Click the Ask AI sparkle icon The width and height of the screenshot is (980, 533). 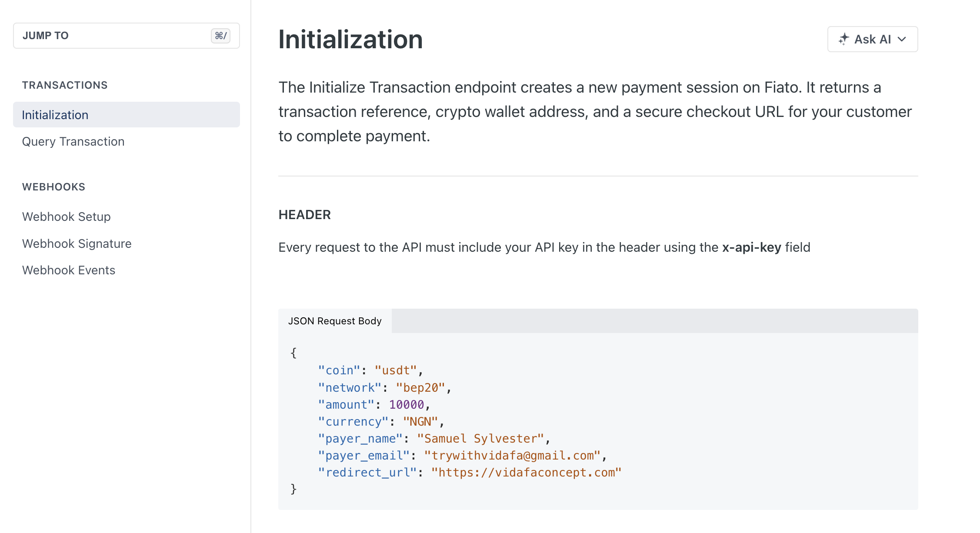[843, 39]
